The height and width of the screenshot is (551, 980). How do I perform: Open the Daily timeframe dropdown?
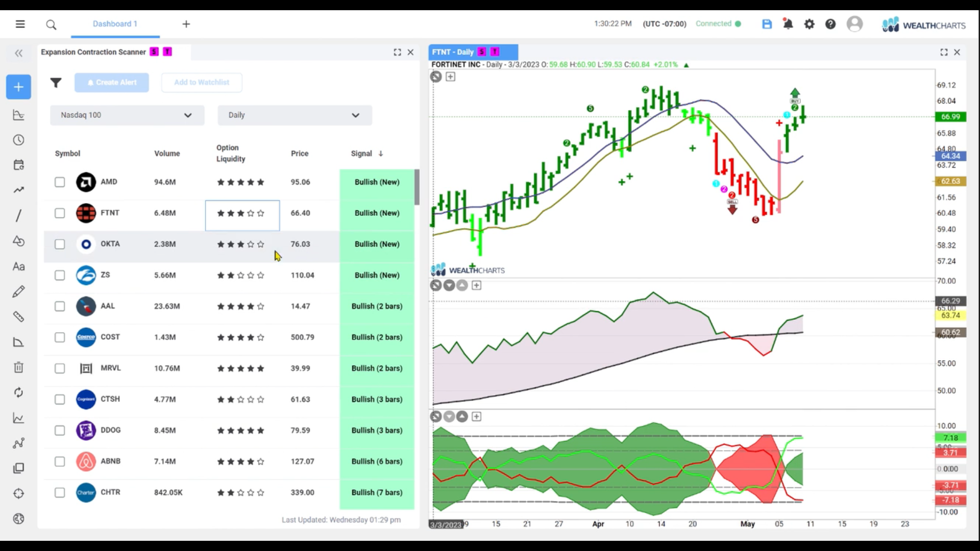tap(295, 115)
